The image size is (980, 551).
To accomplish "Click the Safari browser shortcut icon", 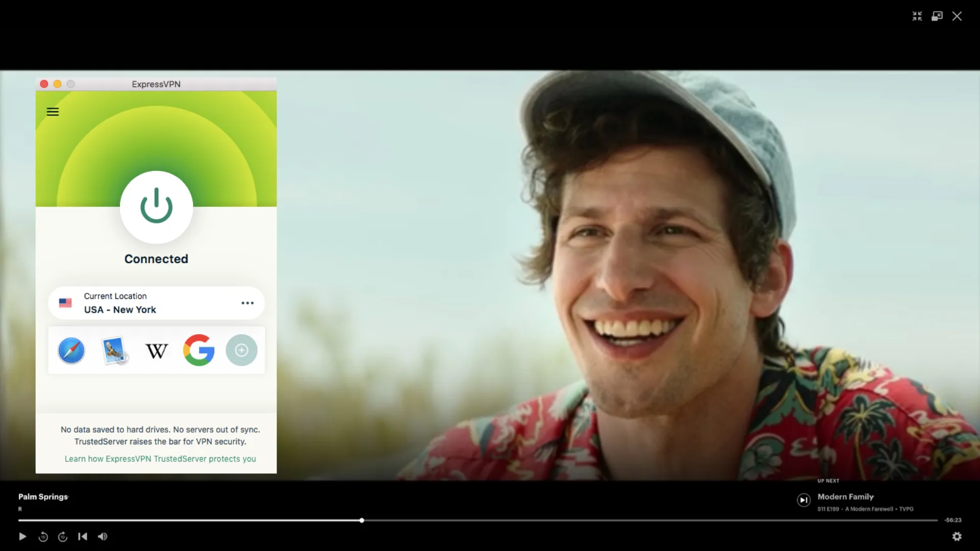I will [71, 349].
